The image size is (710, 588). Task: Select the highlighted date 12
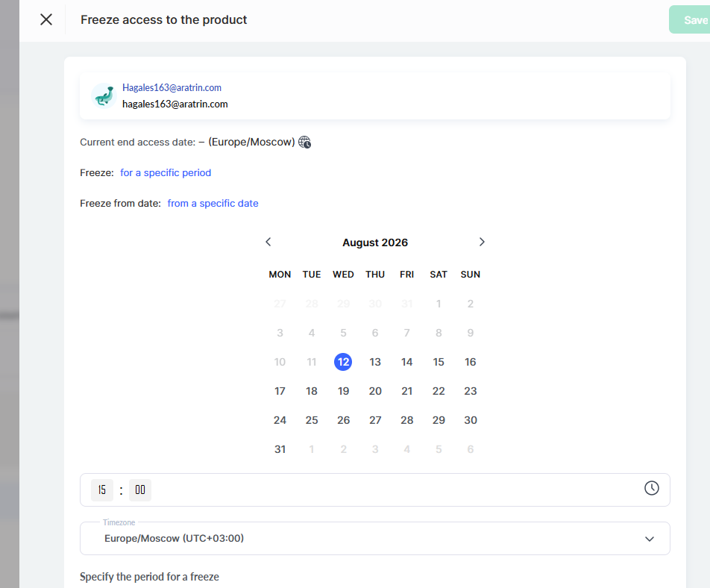coord(343,362)
